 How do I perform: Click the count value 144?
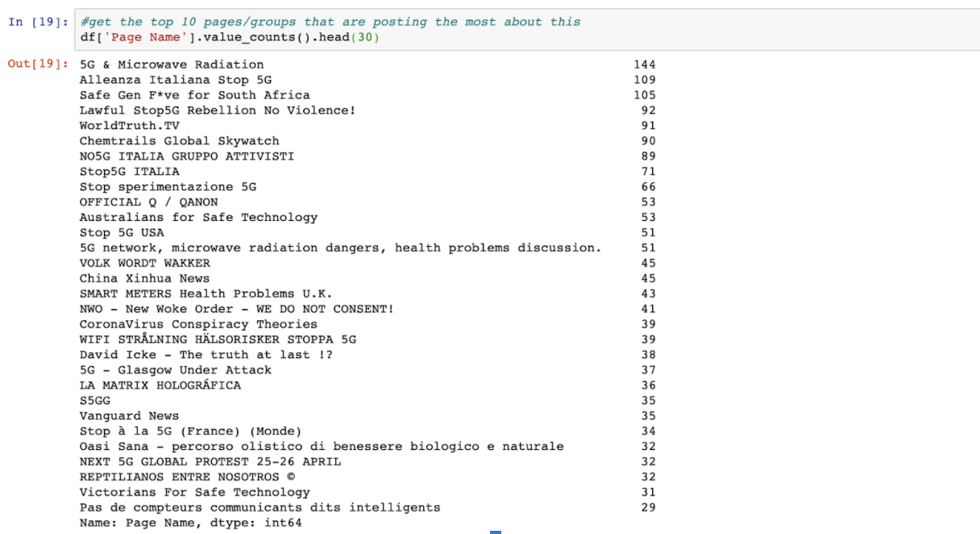(x=645, y=65)
